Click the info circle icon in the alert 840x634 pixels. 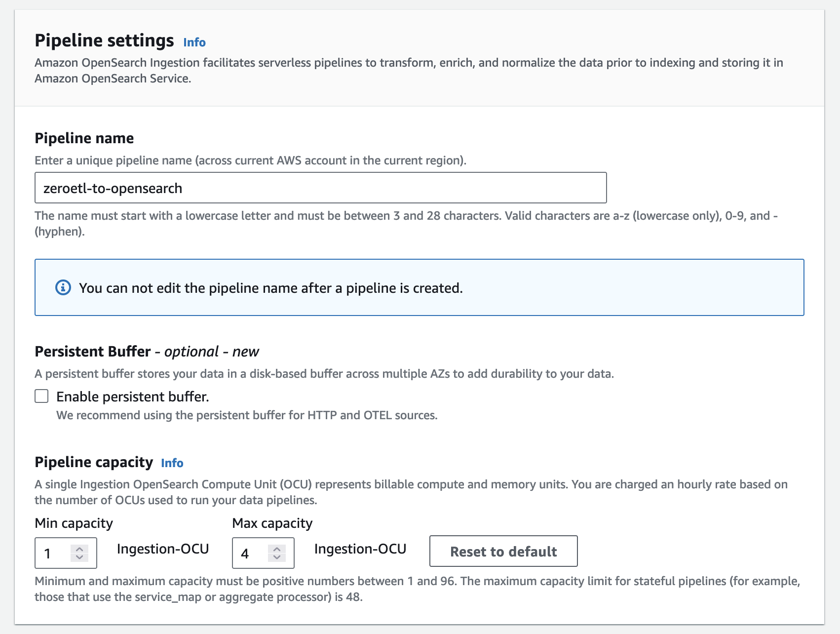coord(63,287)
